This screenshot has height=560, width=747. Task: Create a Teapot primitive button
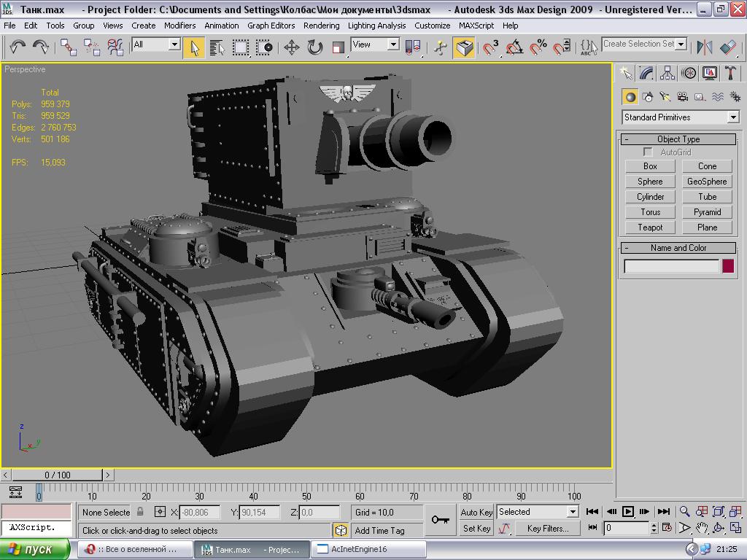pos(650,227)
